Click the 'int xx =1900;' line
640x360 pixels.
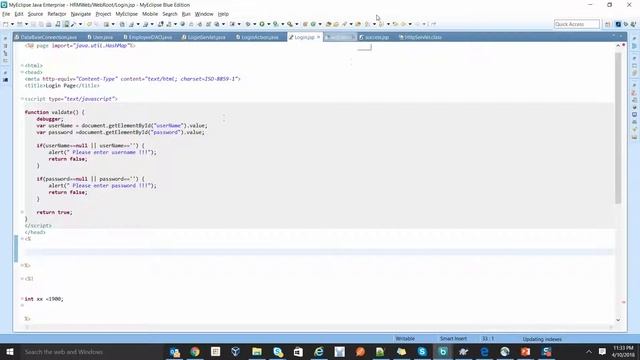point(44,299)
